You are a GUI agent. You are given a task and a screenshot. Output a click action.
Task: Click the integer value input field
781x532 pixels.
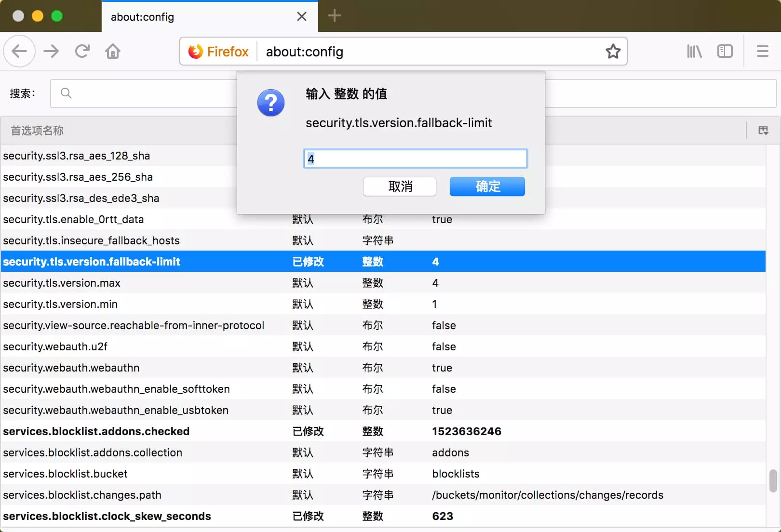(x=415, y=159)
